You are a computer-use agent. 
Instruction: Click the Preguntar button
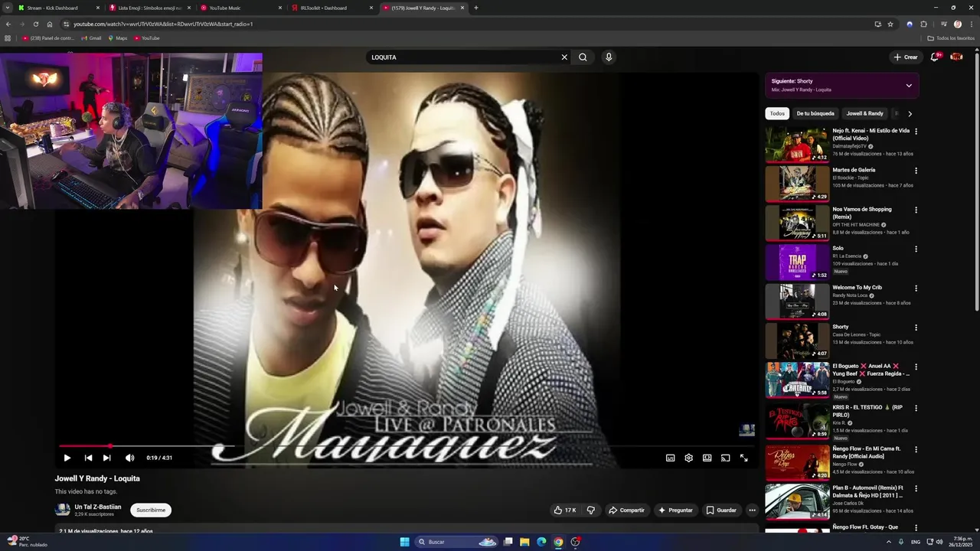(x=675, y=510)
